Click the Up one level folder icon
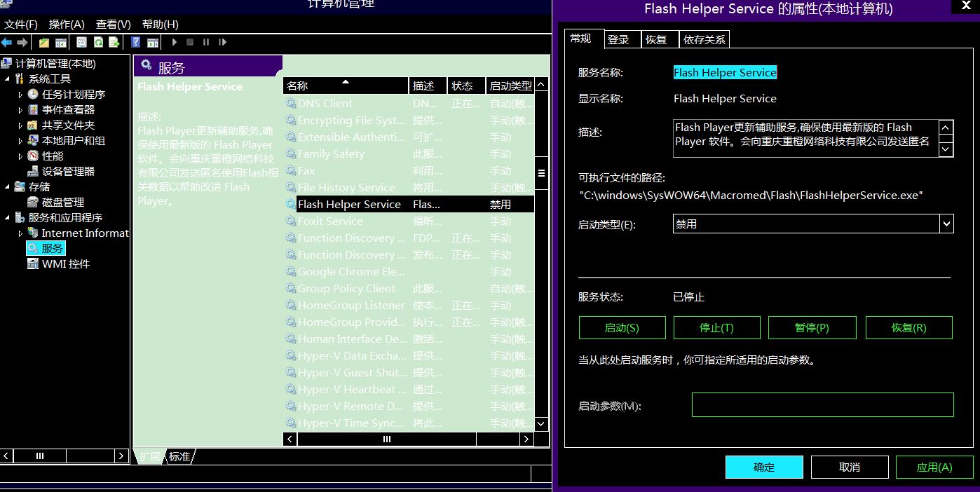Screen dimensions: 980x492 pyautogui.click(x=44, y=42)
